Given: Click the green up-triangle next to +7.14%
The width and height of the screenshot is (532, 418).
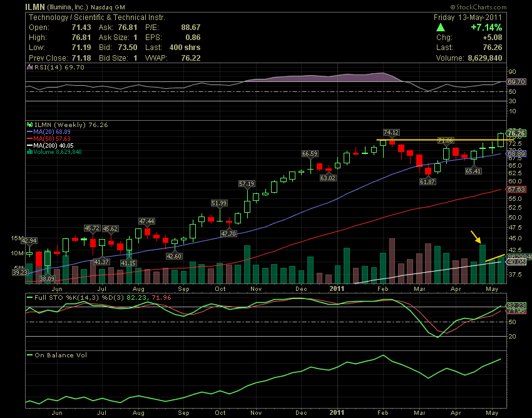Looking at the screenshot, I should [441, 27].
